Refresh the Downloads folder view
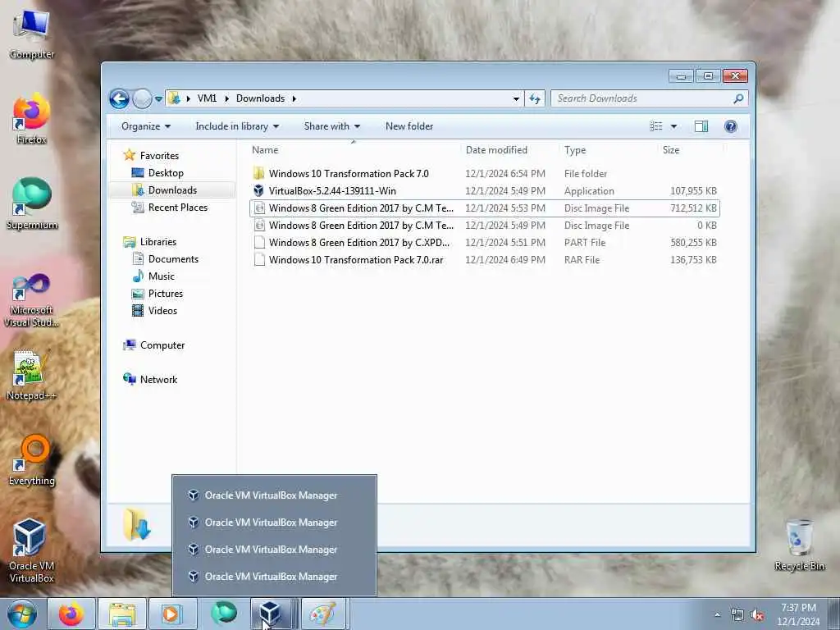Viewport: 840px width, 630px height. [535, 98]
